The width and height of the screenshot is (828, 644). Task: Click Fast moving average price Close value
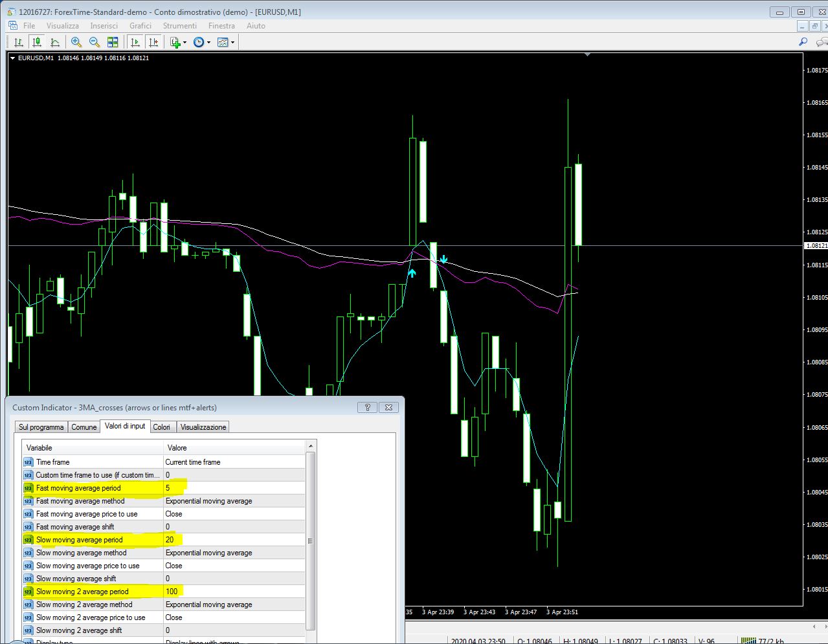click(x=173, y=514)
